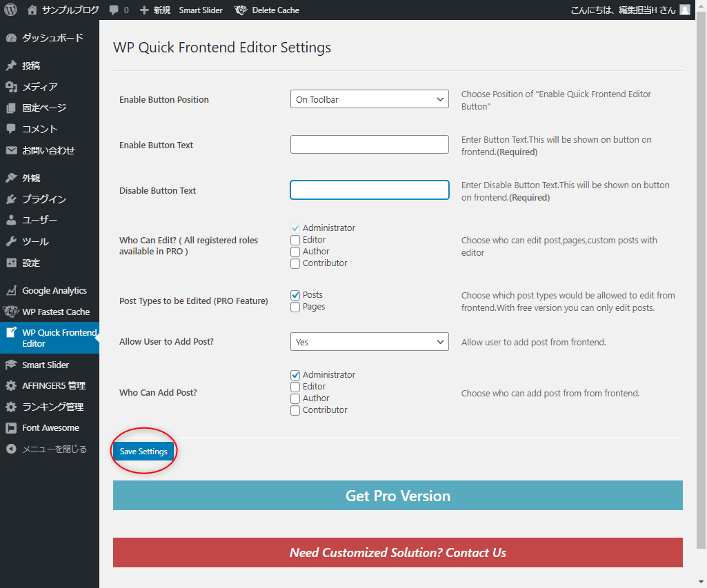Open the Google Analytics menu label

(54, 291)
